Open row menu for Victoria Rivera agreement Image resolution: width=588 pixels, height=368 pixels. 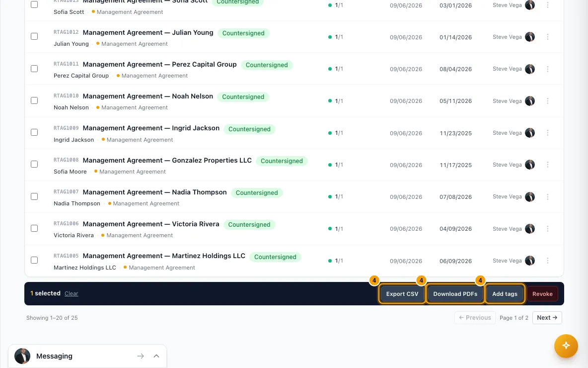[x=547, y=229]
